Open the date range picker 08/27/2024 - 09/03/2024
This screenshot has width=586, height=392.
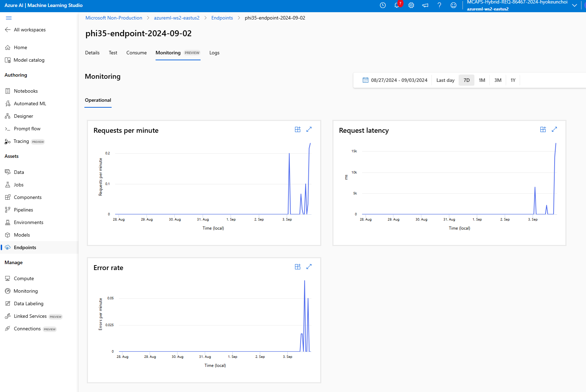[395, 80]
